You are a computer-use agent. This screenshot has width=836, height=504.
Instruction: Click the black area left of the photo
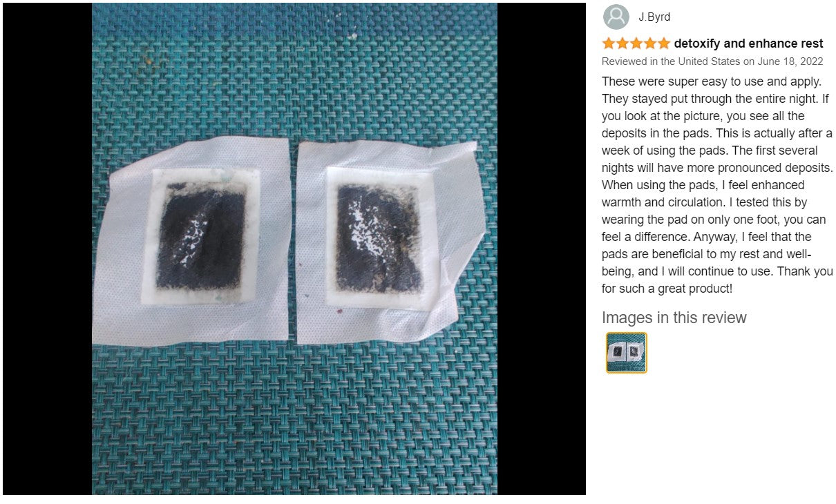tap(47, 249)
